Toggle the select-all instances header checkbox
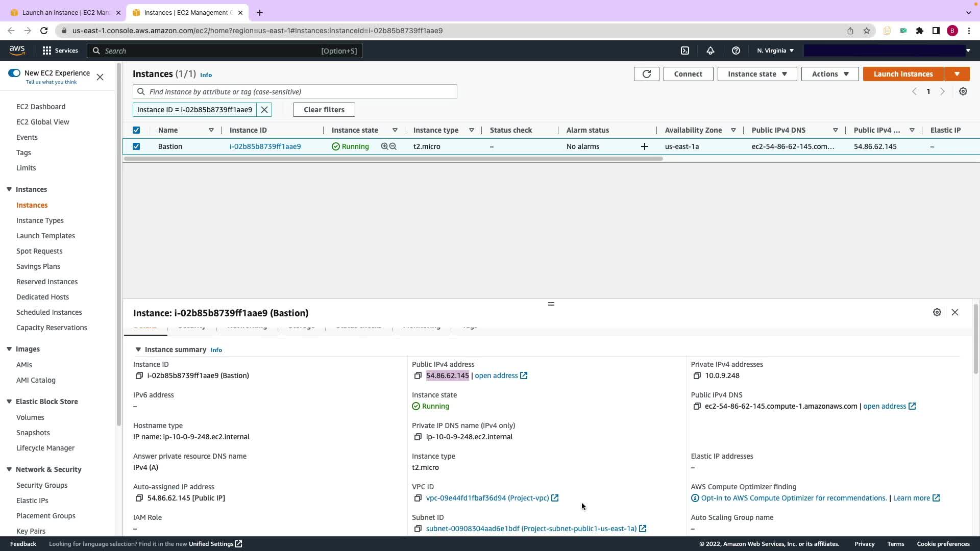The image size is (980, 551). pos(136,130)
